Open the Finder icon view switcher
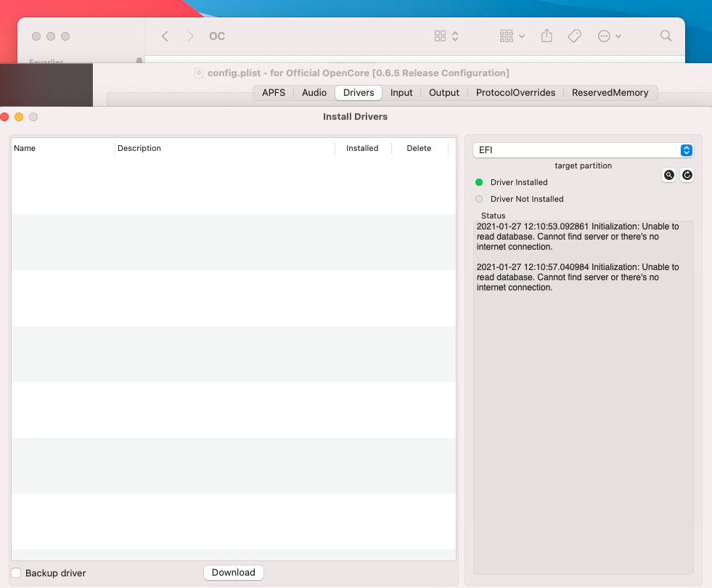712x588 pixels. [x=446, y=36]
